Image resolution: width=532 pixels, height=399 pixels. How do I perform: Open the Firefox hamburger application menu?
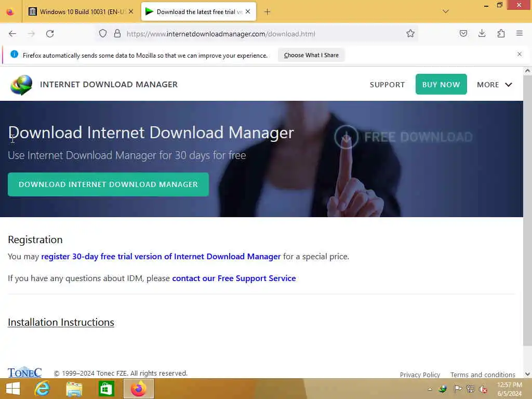520,33
